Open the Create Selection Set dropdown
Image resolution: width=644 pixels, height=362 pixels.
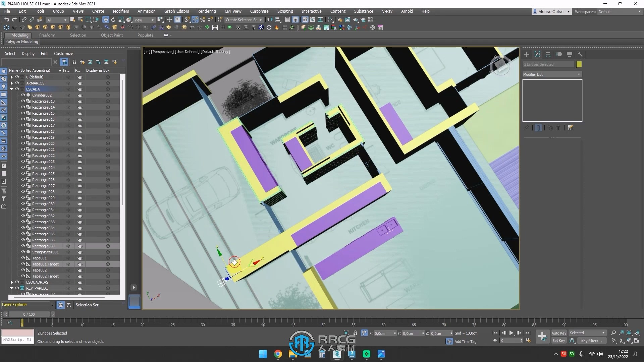(244, 20)
